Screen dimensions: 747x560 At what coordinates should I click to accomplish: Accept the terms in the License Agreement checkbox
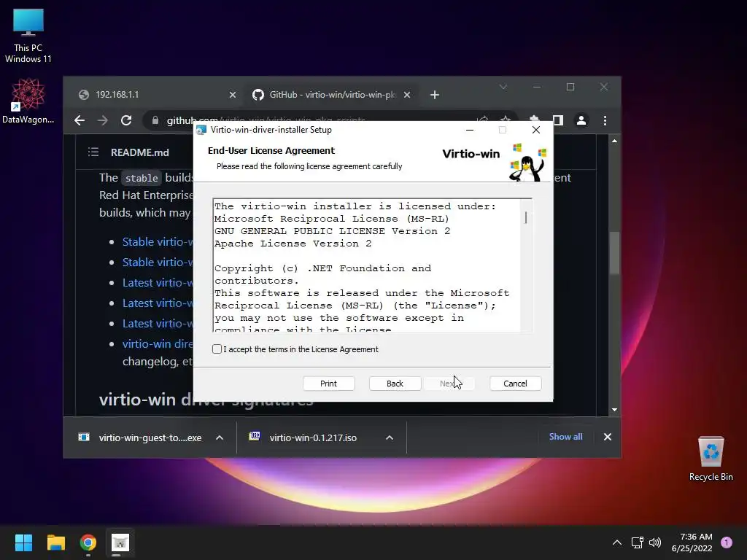(x=217, y=349)
